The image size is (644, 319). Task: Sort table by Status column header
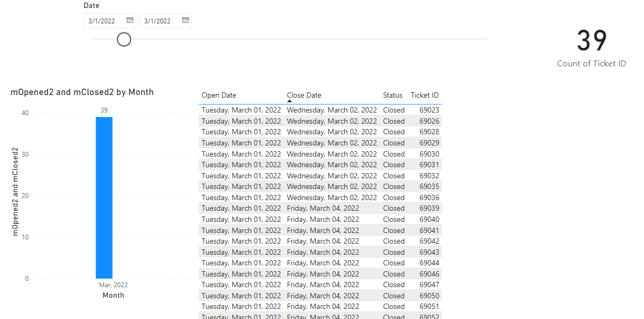tap(393, 96)
